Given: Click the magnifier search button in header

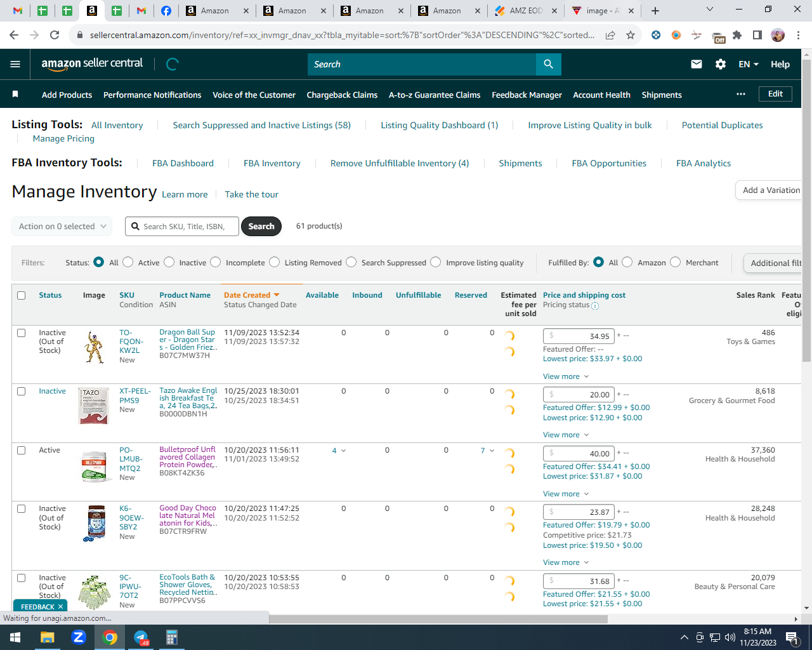Looking at the screenshot, I should (x=549, y=64).
